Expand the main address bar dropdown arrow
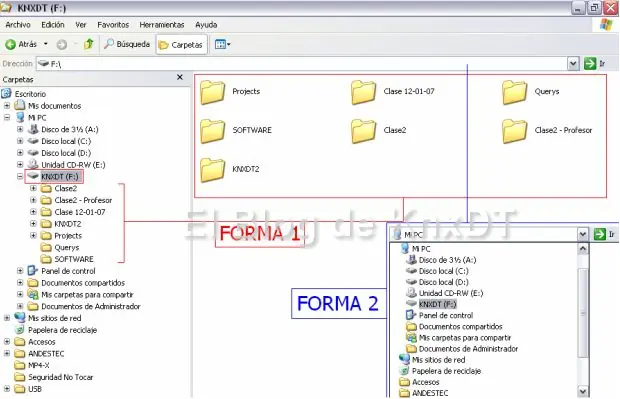The height and width of the screenshot is (399, 620). [x=573, y=64]
